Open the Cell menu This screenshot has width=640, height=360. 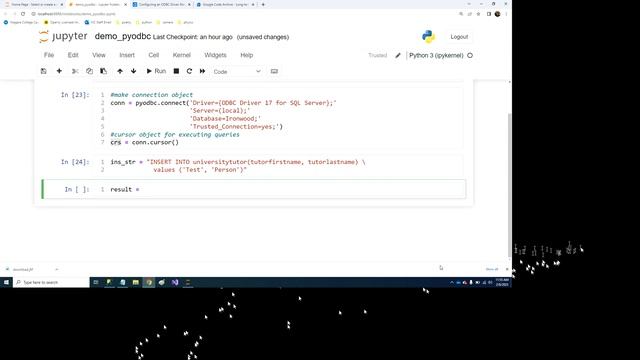click(x=154, y=55)
